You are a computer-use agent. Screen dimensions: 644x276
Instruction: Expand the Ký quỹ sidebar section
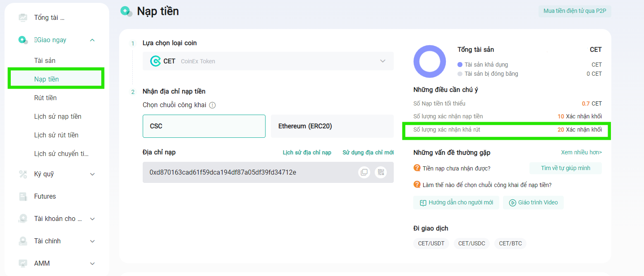click(x=92, y=174)
